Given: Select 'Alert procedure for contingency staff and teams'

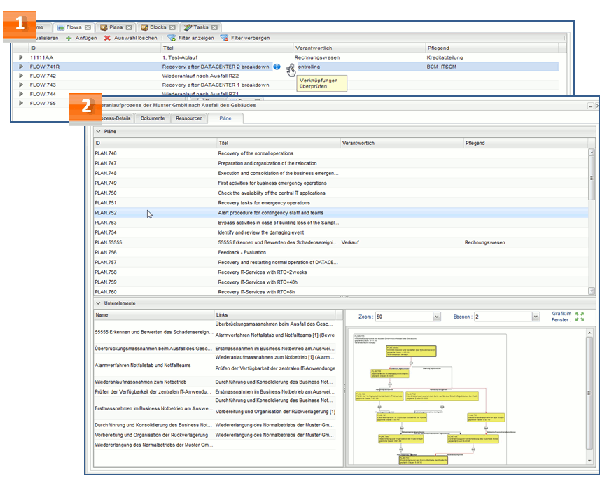Looking at the screenshot, I should 341,213.
